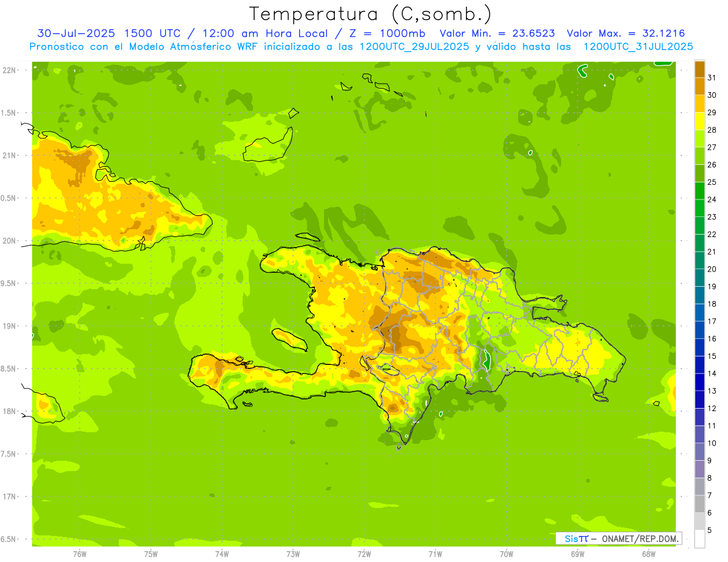
Task: Click the gray colorbar band between 6 and 7
Action: click(700, 504)
